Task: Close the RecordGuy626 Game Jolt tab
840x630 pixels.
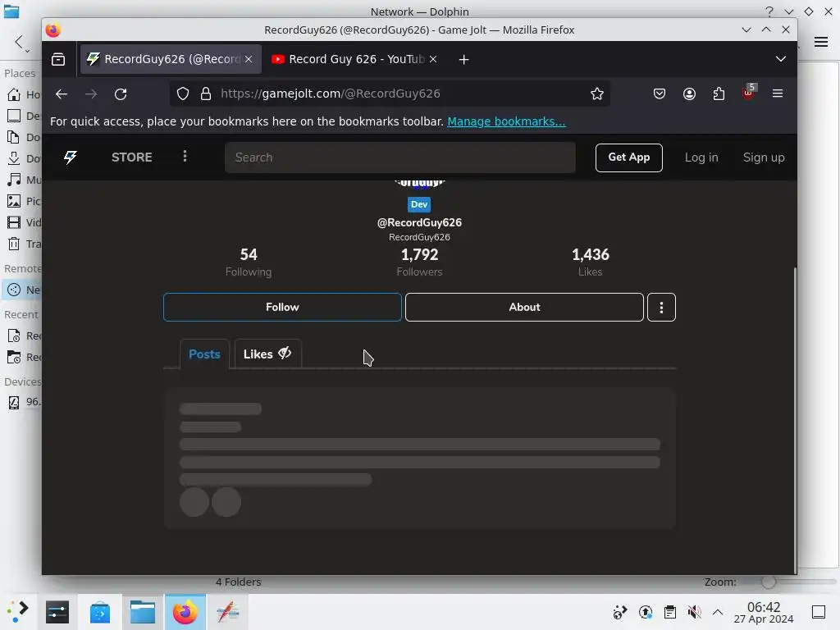Action: (249, 59)
